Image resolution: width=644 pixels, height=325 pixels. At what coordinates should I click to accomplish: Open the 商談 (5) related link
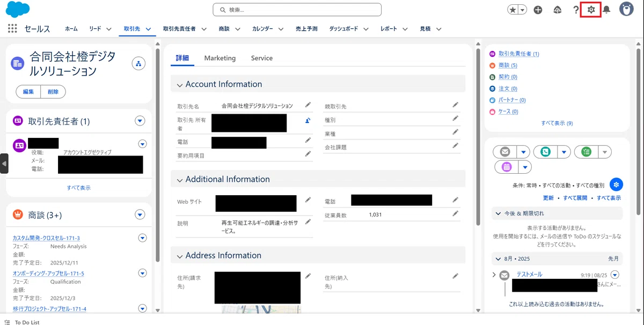coord(508,65)
